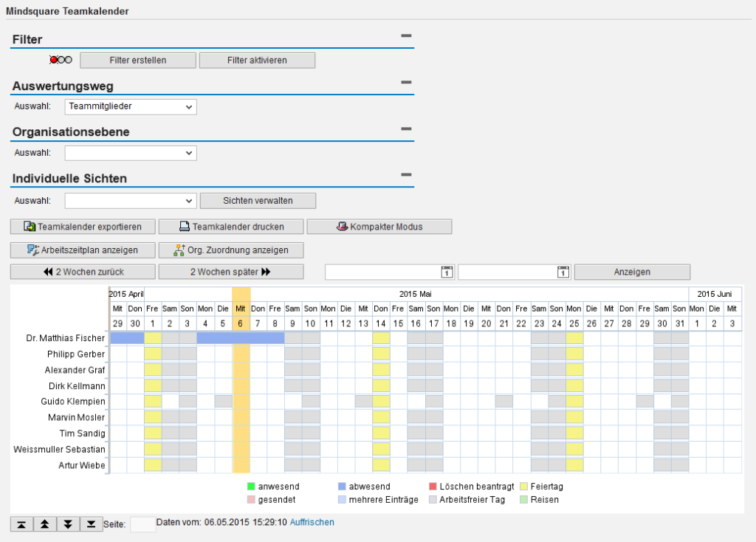Open the calendar picker of the second date field
This screenshot has height=542, width=756.
562,272
